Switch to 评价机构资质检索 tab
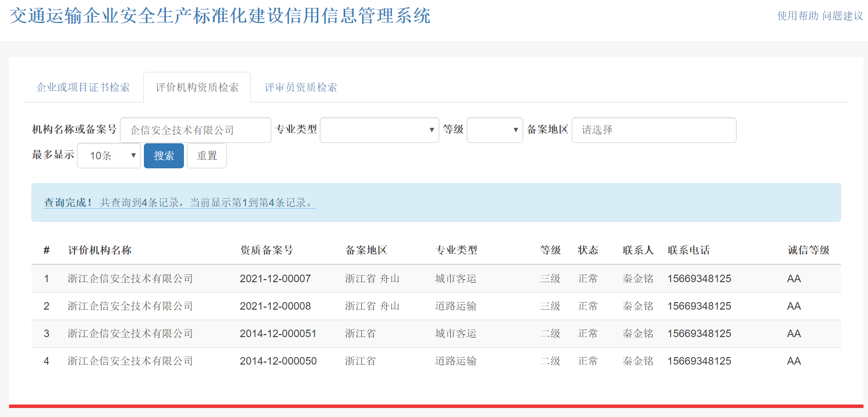Screen dimensions: 868x417 coord(197,87)
